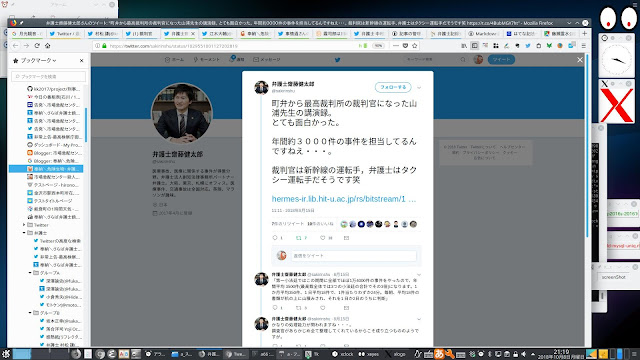Screen dimensions: 640x360
Task: Open the ブックマーク sidebar dropdown
Action: 38,60
